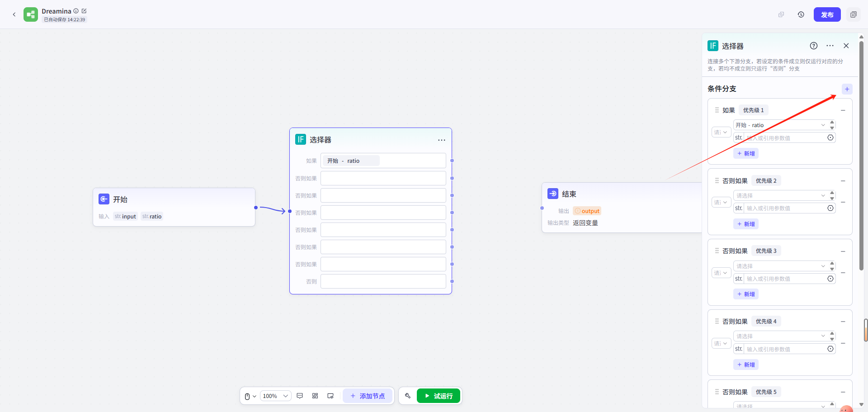Click the str.ratio input tag in 开始
This screenshot has height=412, width=868.
click(x=152, y=217)
